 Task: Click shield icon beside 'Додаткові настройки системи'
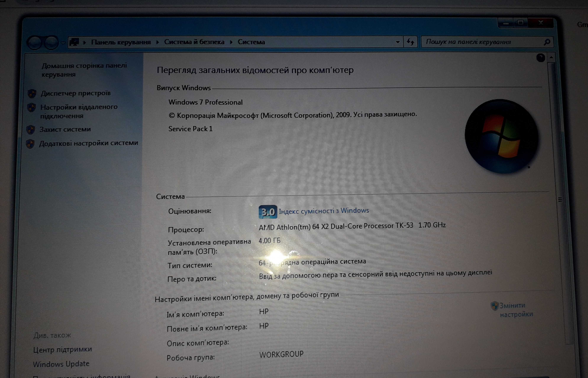point(30,144)
